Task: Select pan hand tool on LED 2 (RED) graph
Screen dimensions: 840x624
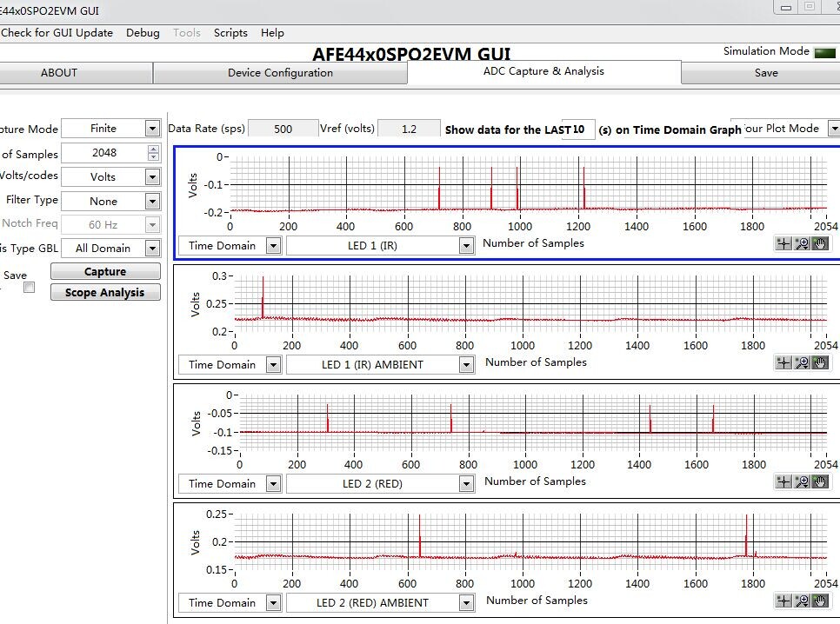Action: click(819, 481)
